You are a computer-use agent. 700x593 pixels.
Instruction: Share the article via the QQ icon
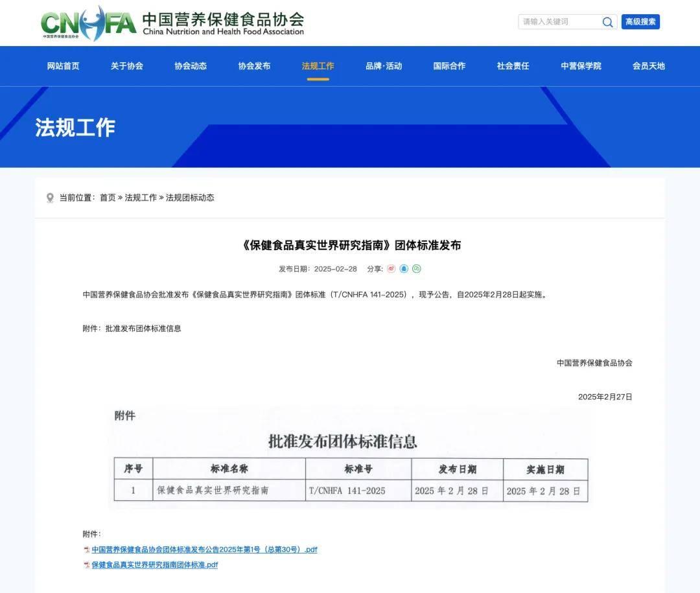(x=404, y=269)
